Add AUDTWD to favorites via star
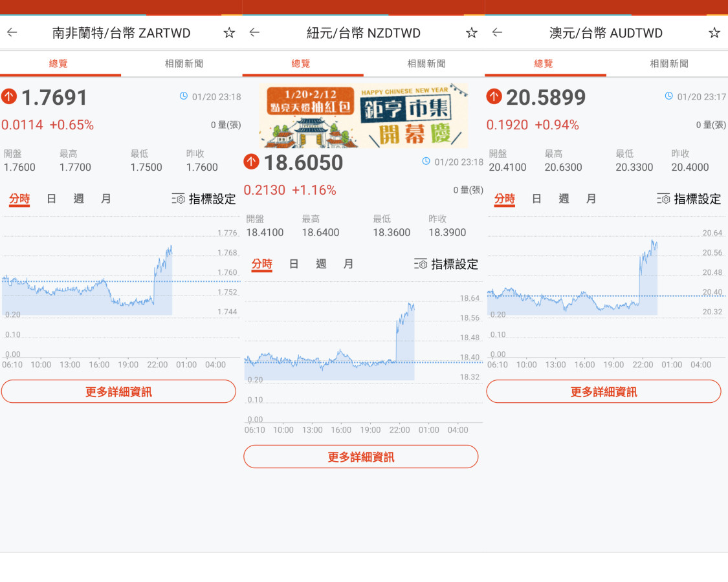728x582 pixels. point(714,33)
